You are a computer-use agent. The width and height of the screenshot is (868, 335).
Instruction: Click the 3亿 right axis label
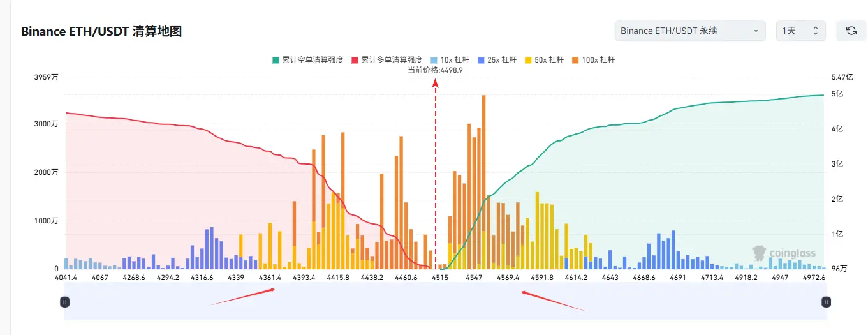837,164
